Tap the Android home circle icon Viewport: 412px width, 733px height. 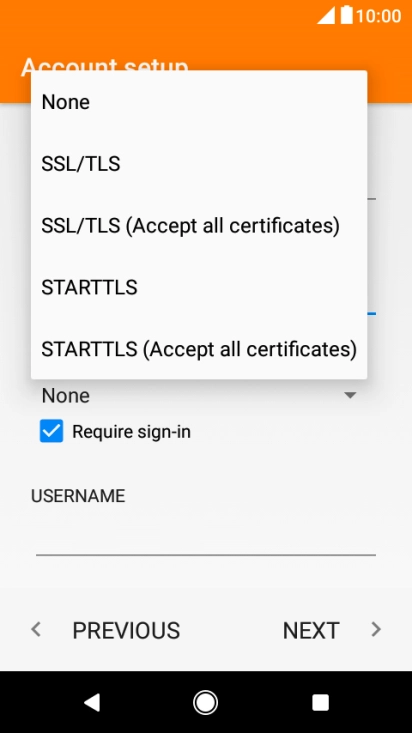pos(205,702)
